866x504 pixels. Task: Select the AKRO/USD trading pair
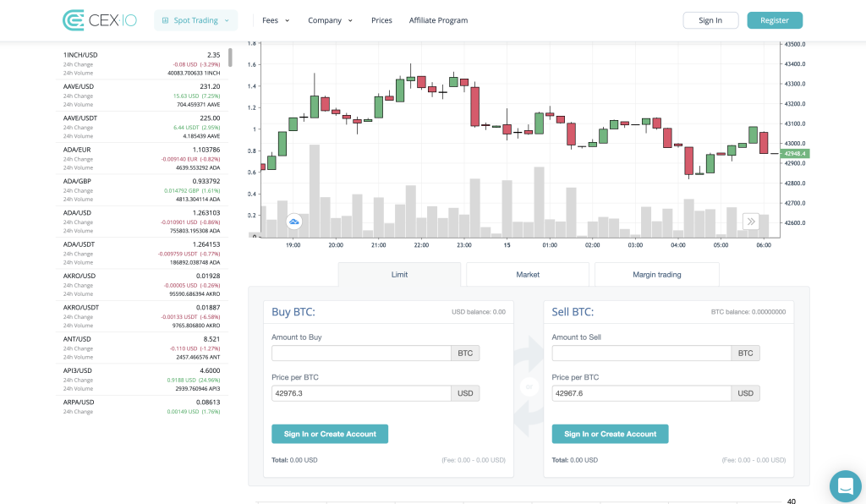141,284
